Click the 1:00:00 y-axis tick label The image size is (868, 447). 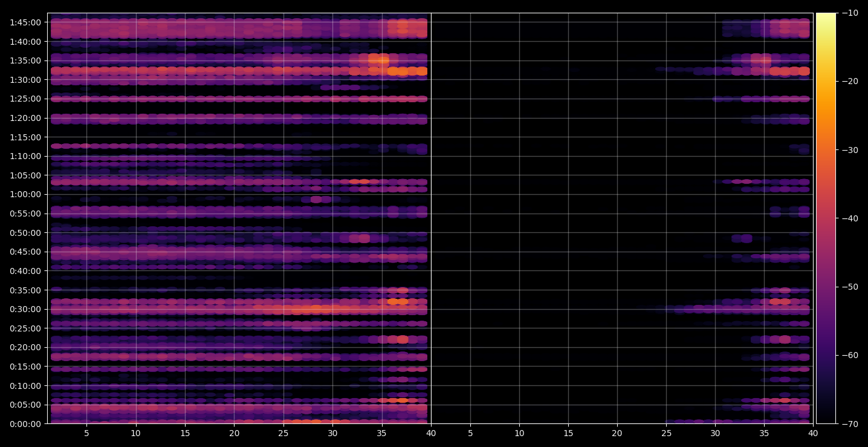pos(25,194)
